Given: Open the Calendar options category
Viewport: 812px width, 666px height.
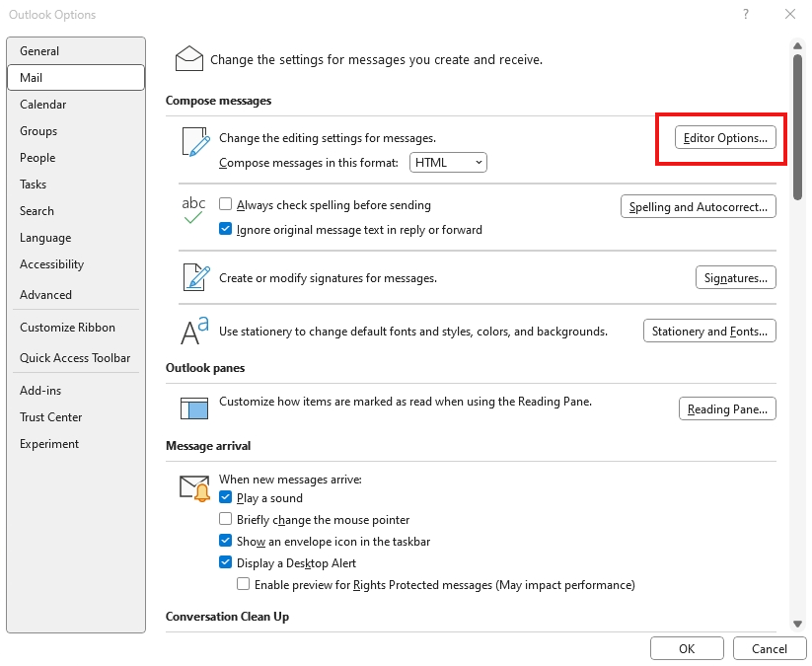Looking at the screenshot, I should coord(76,105).
